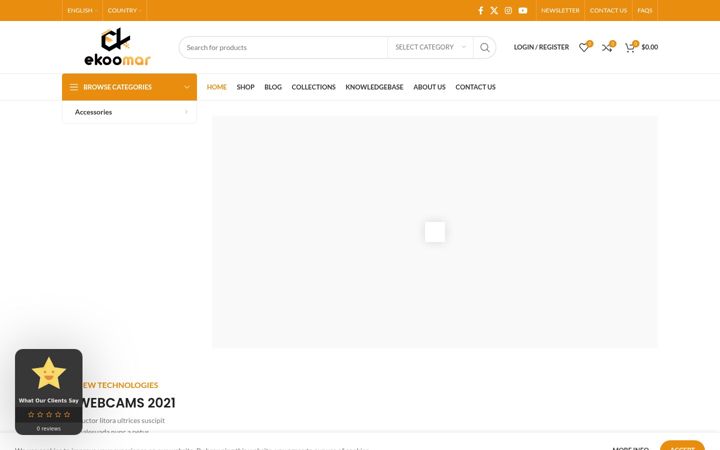Click the Newsletter link
The height and width of the screenshot is (450, 720).
(x=560, y=10)
